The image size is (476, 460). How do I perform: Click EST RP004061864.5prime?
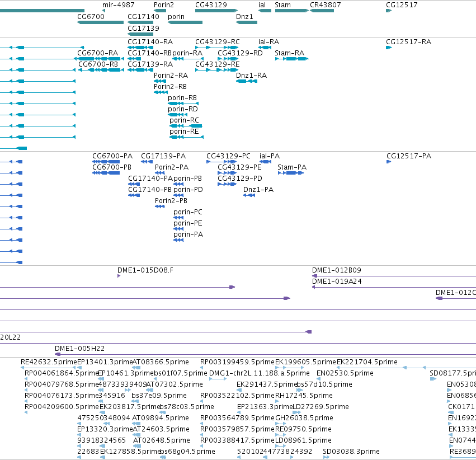[x=26, y=379]
